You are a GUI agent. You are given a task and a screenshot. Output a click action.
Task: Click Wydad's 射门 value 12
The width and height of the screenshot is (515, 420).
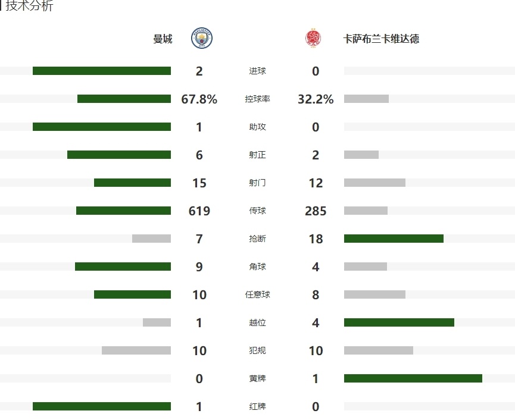pos(316,183)
